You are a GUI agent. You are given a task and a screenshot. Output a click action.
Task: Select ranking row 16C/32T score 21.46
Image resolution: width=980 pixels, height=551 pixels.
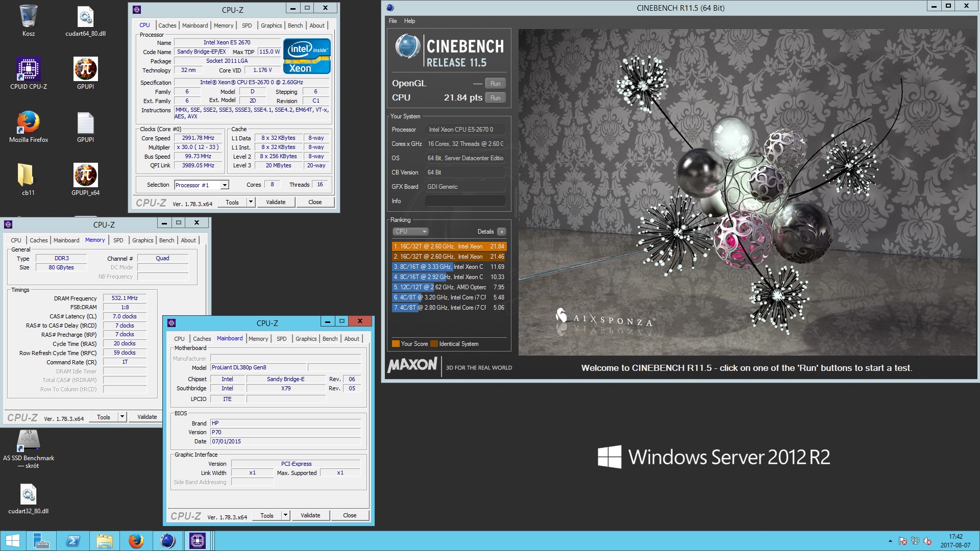point(449,257)
